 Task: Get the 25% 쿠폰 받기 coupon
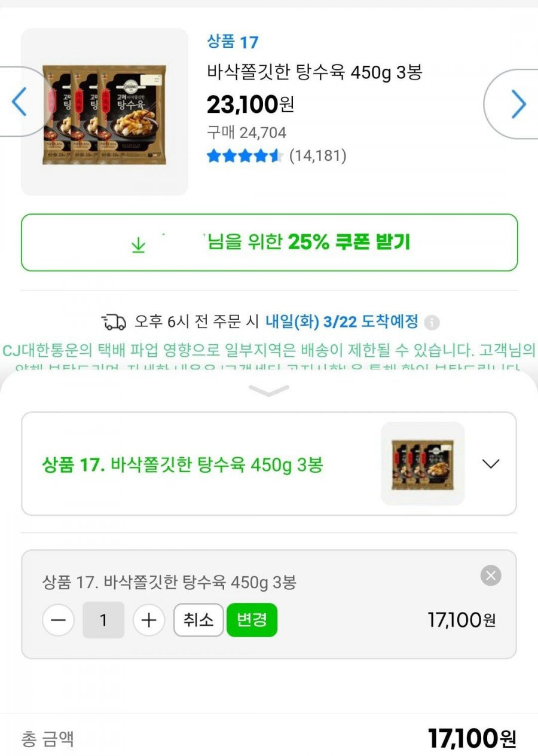pos(269,243)
